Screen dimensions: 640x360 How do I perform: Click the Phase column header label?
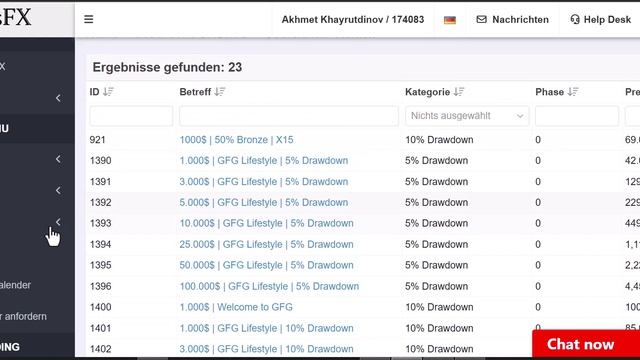tap(549, 92)
